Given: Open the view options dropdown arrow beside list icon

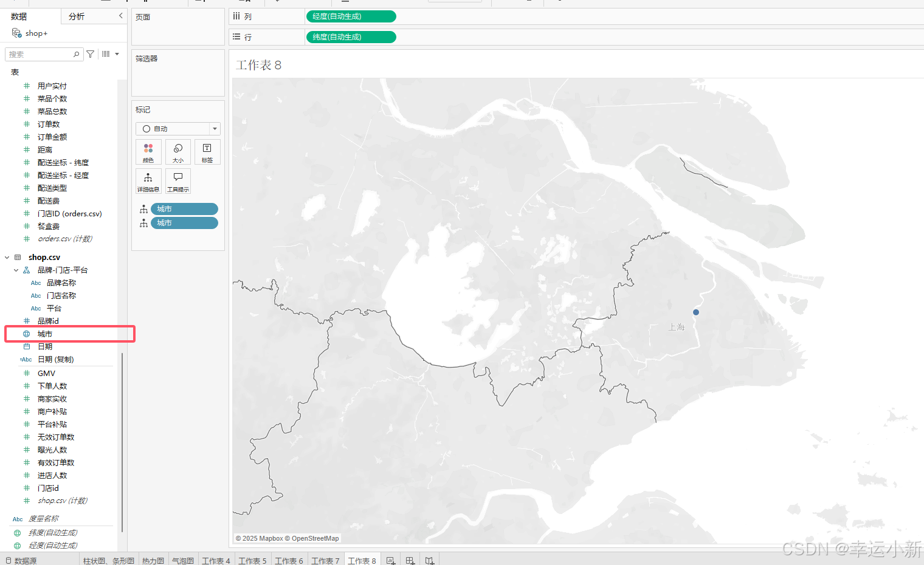Looking at the screenshot, I should click(x=117, y=54).
